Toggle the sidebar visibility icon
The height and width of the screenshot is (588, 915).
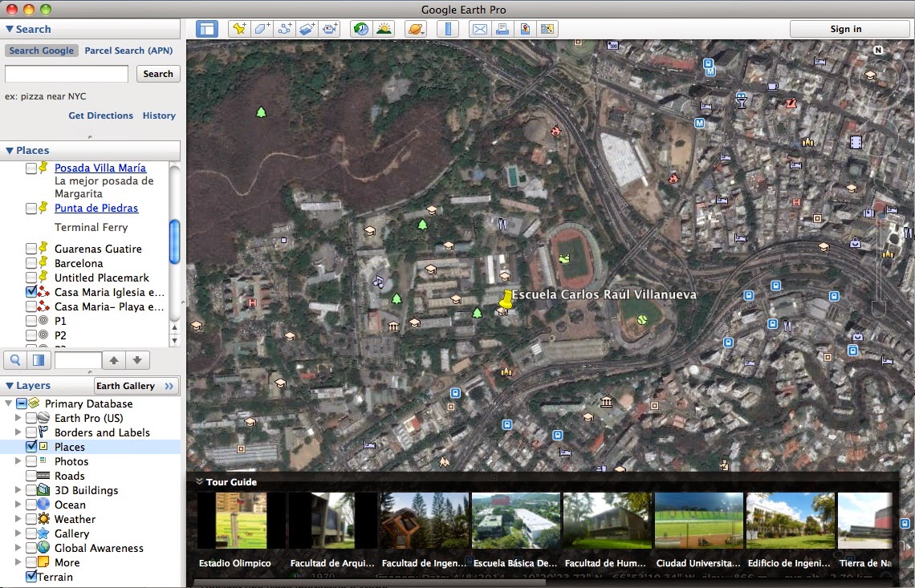coord(207,28)
